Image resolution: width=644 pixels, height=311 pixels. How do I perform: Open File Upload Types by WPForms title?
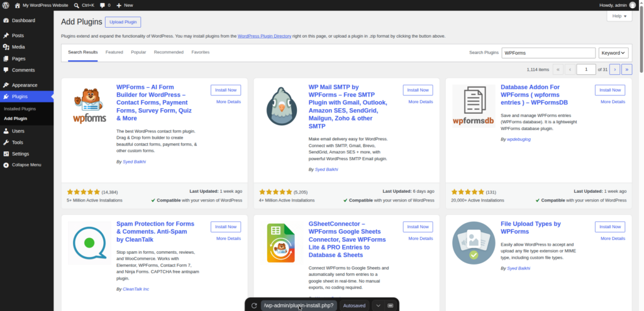(x=531, y=227)
